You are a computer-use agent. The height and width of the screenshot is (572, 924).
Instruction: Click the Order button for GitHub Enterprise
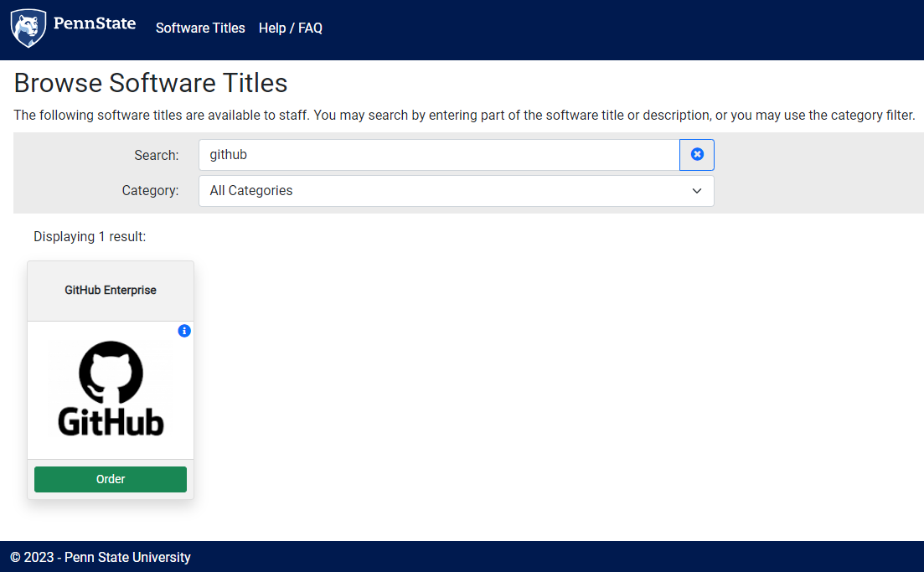click(x=110, y=478)
